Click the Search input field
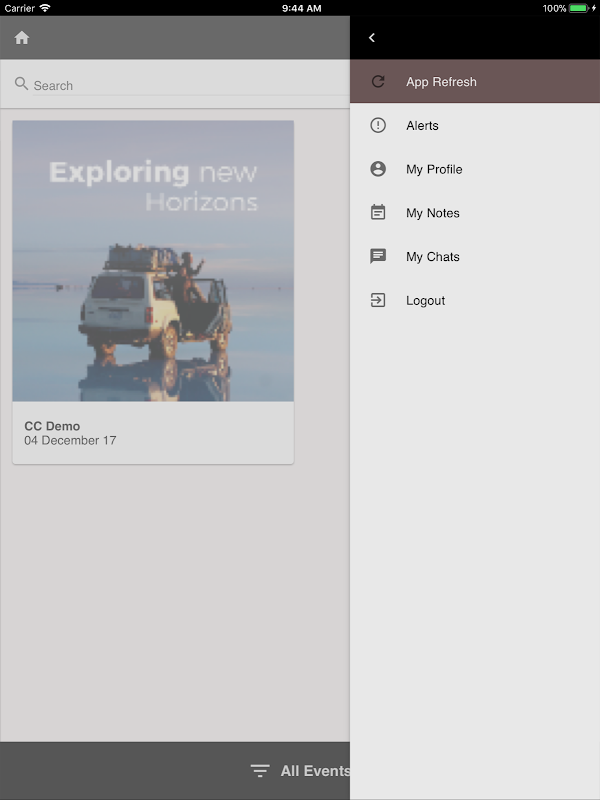 point(191,86)
